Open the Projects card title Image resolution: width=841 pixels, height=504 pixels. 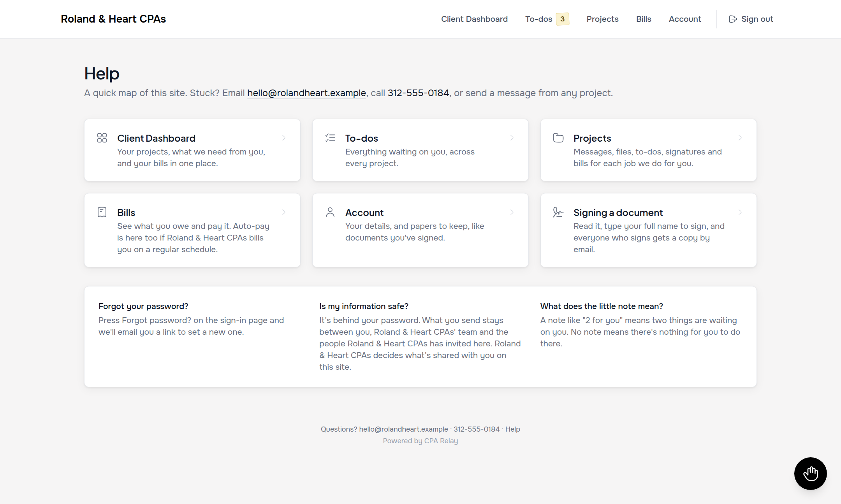coord(592,138)
